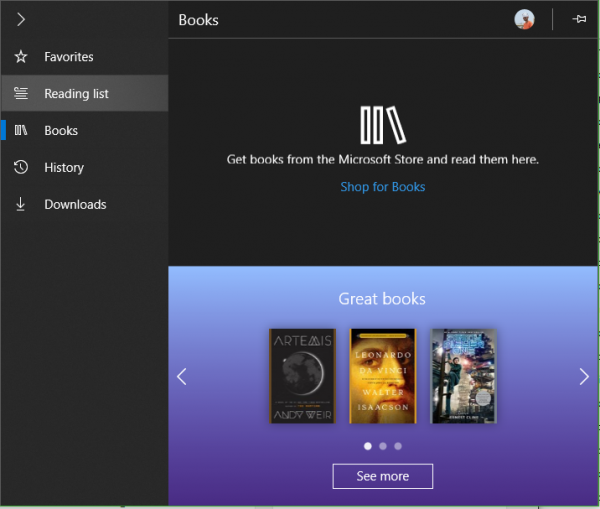The image size is (600, 509).
Task: Click the user profile avatar
Action: pyautogui.click(x=524, y=19)
